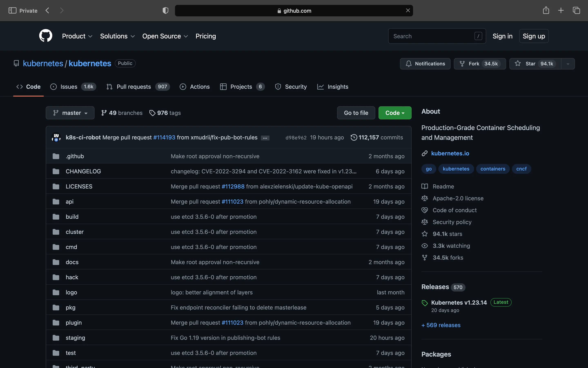This screenshot has height=368, width=588.
Task: Click the star icon beside 94.1k stars
Action: click(424, 234)
